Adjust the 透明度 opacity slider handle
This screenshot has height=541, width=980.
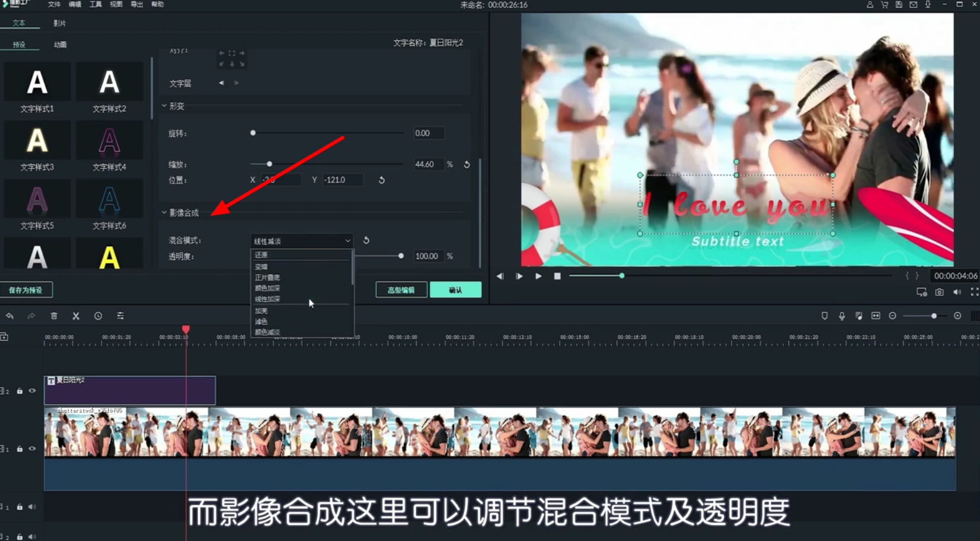(401, 256)
